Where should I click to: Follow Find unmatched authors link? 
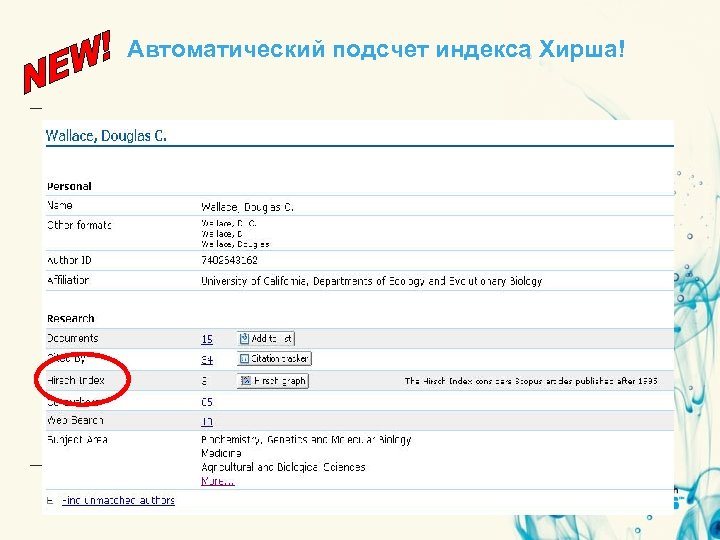118,501
